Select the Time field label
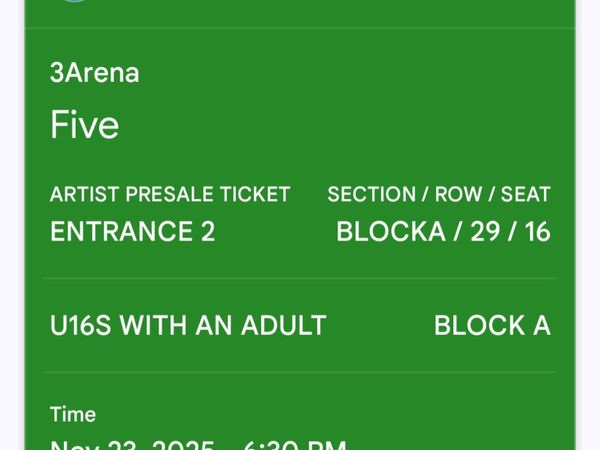This screenshot has height=450, width=600. pyautogui.click(x=73, y=414)
